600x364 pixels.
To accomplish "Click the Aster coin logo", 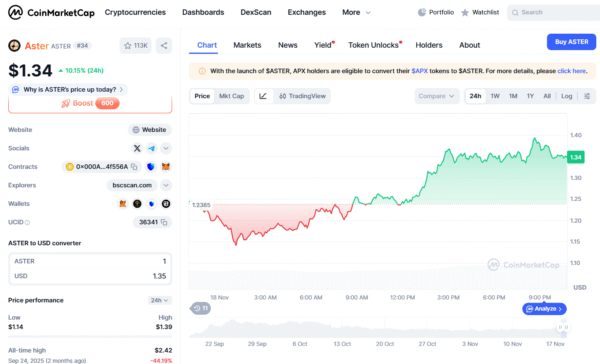I will tap(15, 46).
